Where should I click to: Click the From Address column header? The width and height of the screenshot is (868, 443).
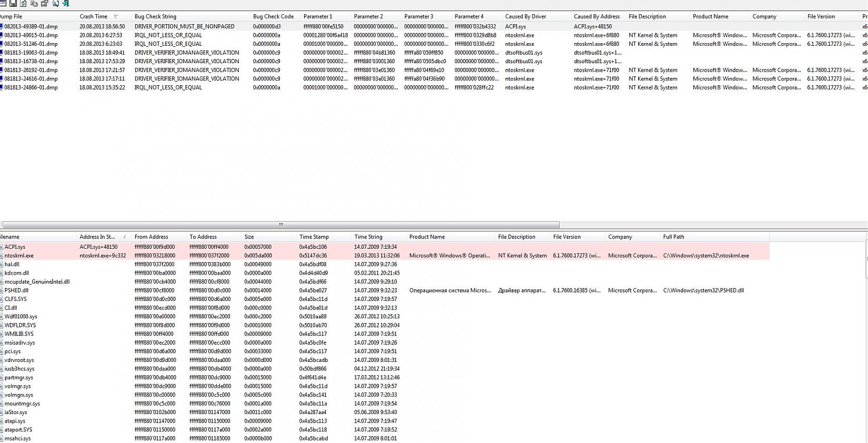coord(159,237)
